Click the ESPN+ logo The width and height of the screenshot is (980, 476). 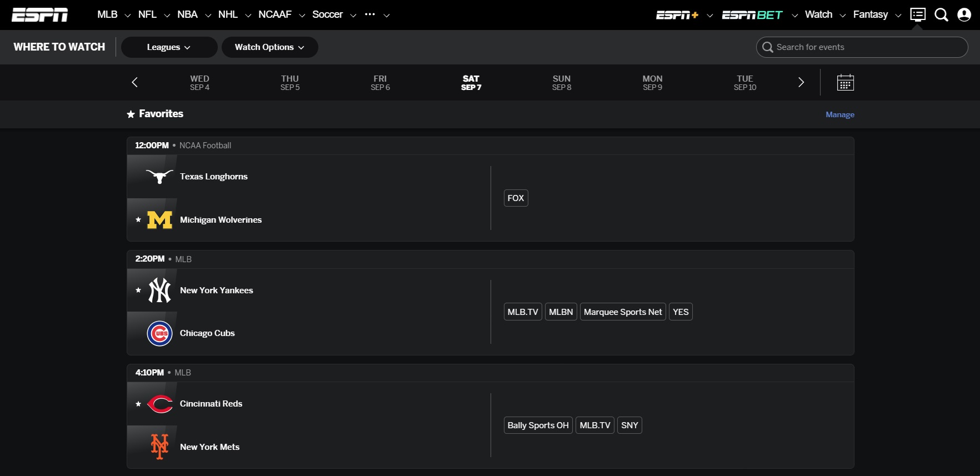click(x=677, y=15)
